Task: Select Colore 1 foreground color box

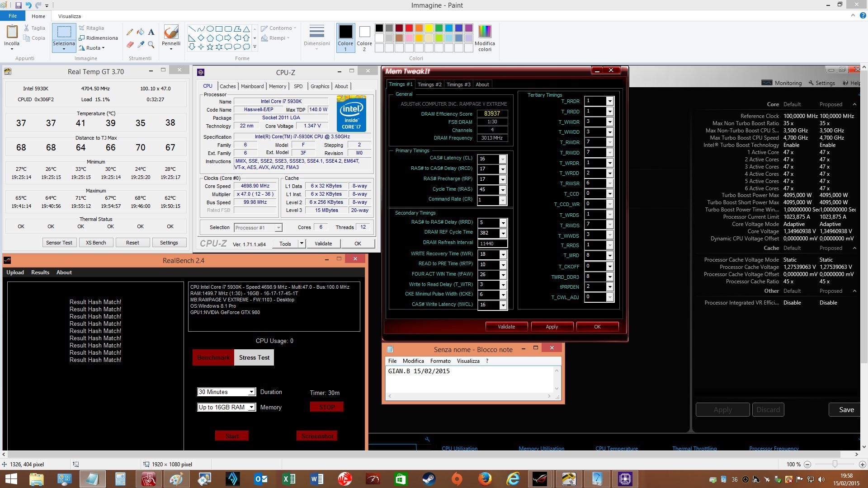Action: point(345,38)
